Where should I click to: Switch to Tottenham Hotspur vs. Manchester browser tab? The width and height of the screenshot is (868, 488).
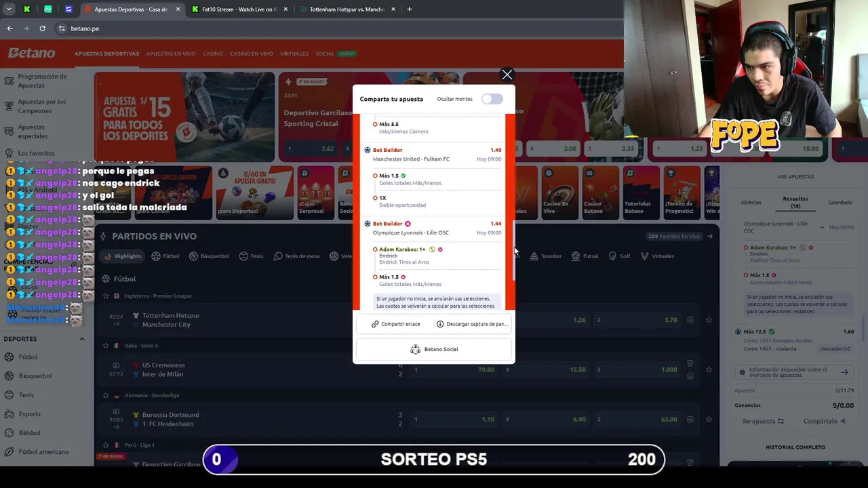pos(346,9)
